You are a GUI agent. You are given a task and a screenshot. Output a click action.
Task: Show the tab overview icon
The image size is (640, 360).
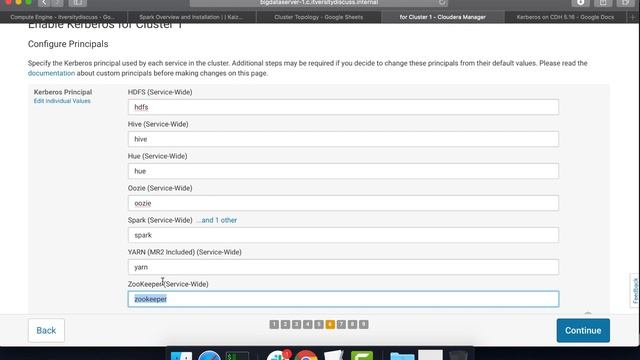pyautogui.click(x=625, y=3)
